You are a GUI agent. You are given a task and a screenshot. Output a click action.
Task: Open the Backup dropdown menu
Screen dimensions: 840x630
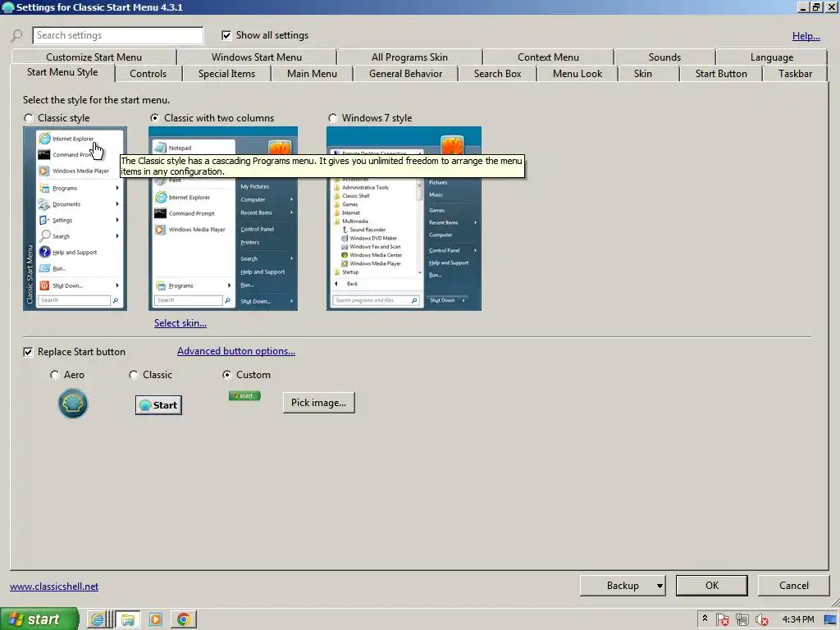click(623, 586)
